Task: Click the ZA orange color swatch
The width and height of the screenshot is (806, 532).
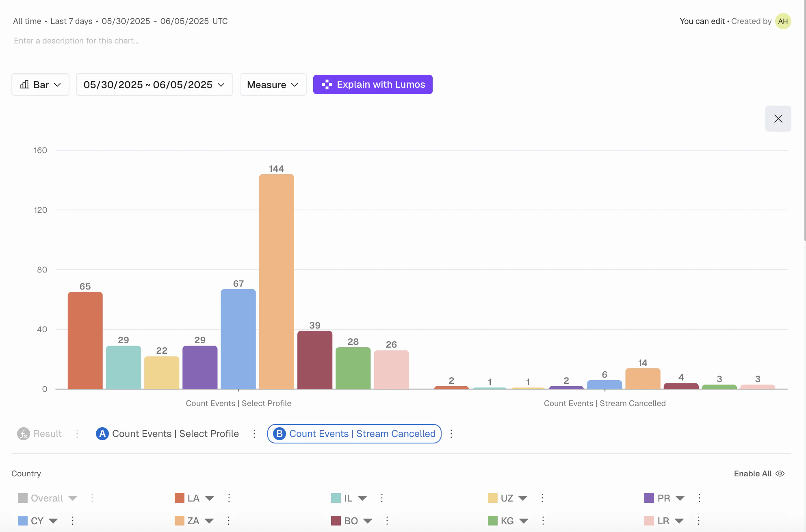Action: (180, 521)
